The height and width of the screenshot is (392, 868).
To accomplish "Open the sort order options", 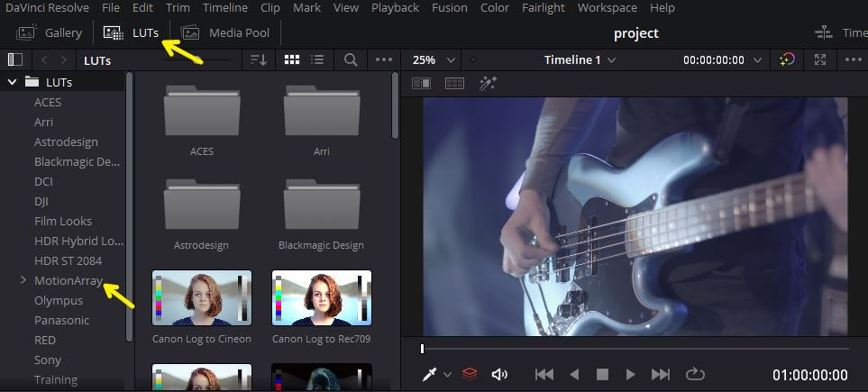I will click(x=259, y=60).
